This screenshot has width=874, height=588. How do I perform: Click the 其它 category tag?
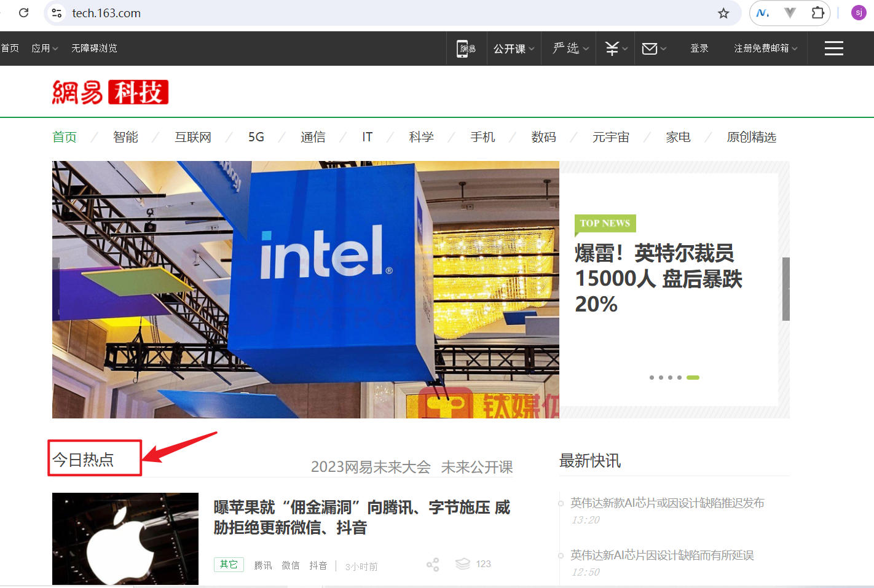pyautogui.click(x=229, y=565)
